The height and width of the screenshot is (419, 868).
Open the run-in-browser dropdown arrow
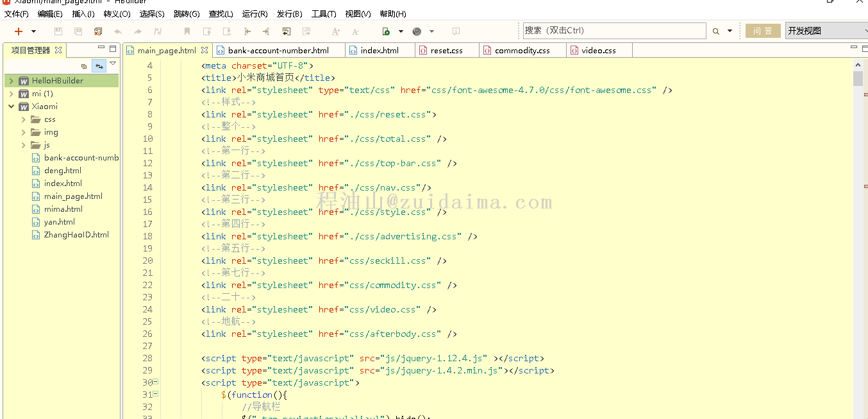coord(401,31)
